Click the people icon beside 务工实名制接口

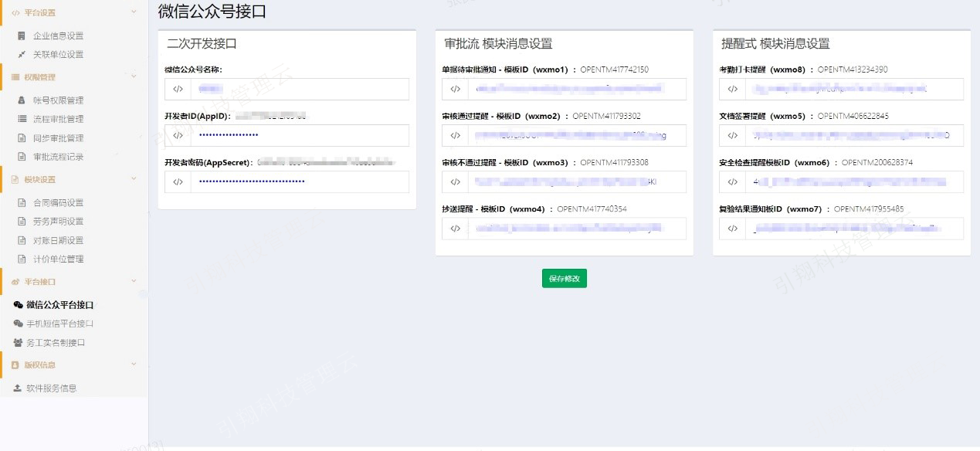[x=19, y=342]
